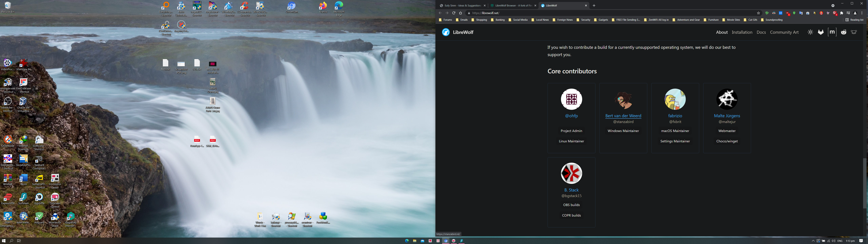Viewport: 868px width, 244px height.
Task: Click the Google Translate extension icon
Action: click(801, 13)
